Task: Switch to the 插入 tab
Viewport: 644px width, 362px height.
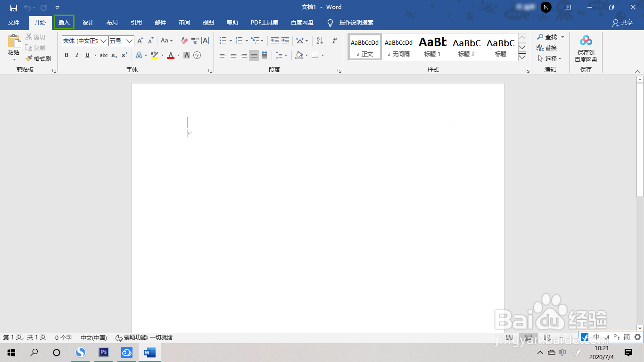Action: 64,23
